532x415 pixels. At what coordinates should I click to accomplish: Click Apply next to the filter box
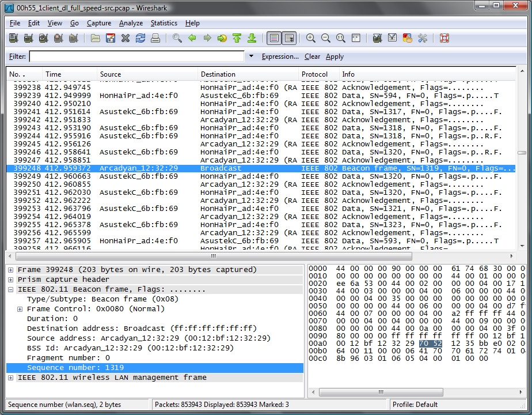click(335, 56)
